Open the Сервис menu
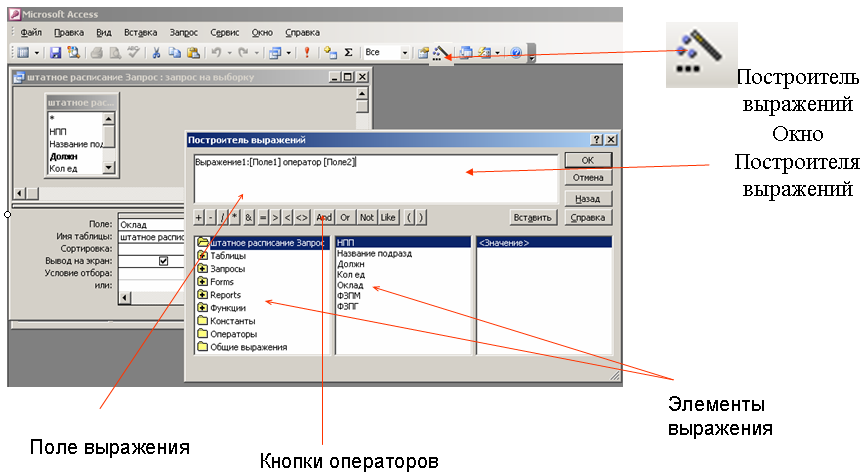 (225, 33)
